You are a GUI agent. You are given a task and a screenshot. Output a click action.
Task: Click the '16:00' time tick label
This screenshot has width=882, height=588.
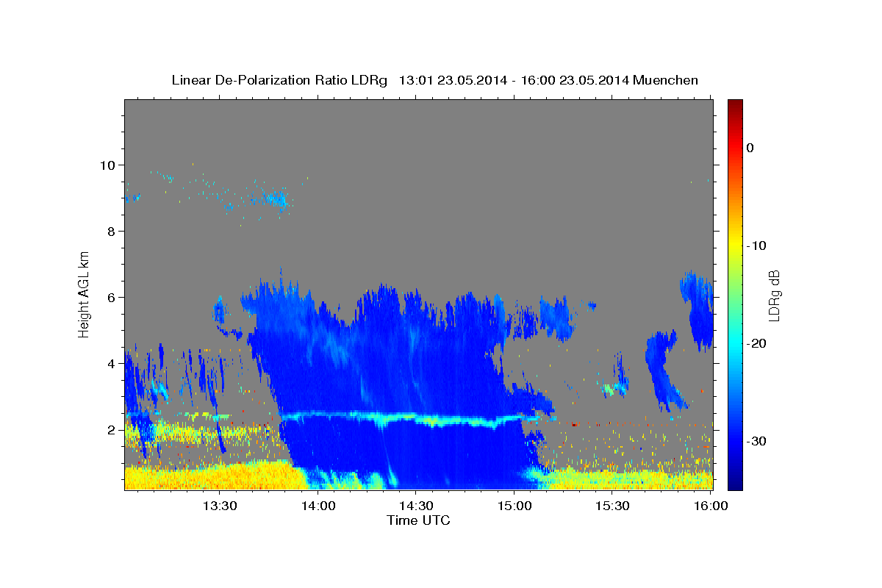click(x=710, y=506)
